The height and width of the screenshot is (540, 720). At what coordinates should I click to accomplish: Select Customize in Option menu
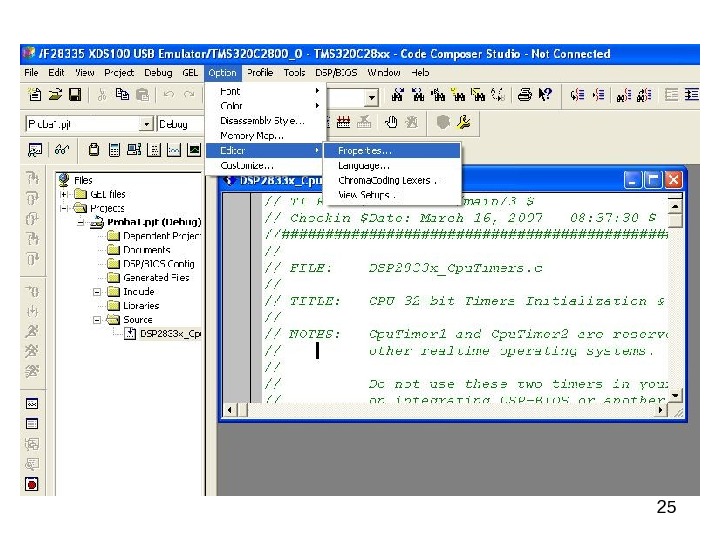[x=265, y=165]
